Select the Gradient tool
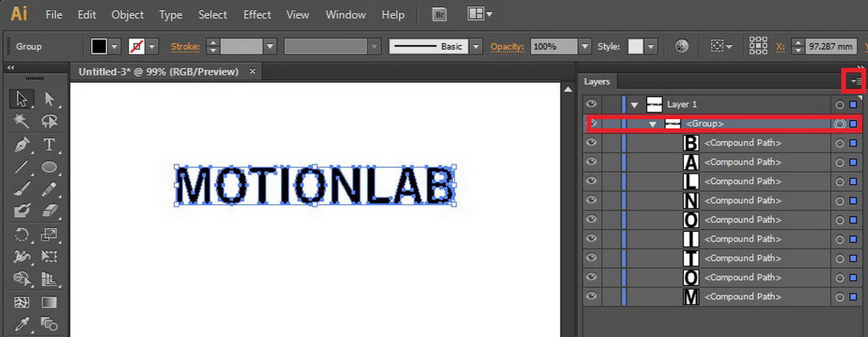 pos(49,302)
